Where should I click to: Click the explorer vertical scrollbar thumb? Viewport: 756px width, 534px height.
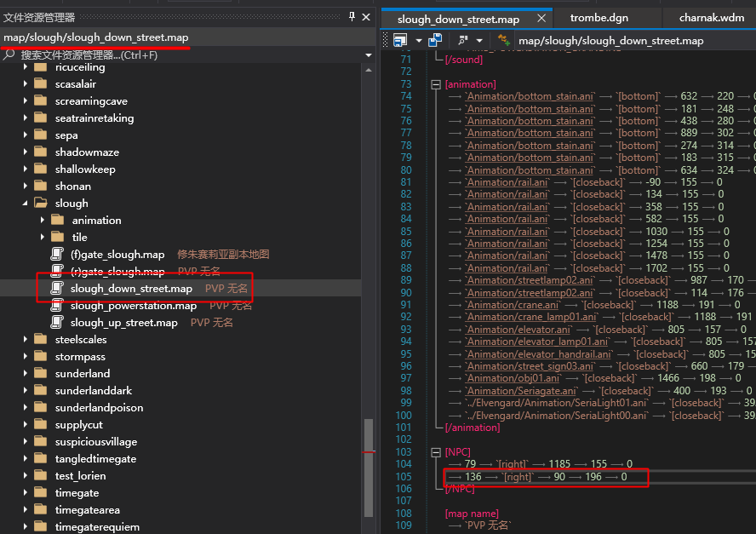point(369,467)
